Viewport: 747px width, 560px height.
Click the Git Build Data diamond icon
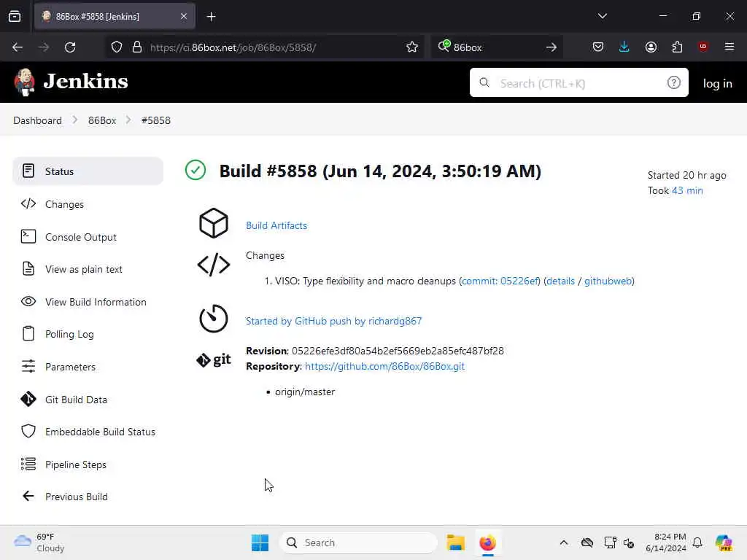[28, 399]
